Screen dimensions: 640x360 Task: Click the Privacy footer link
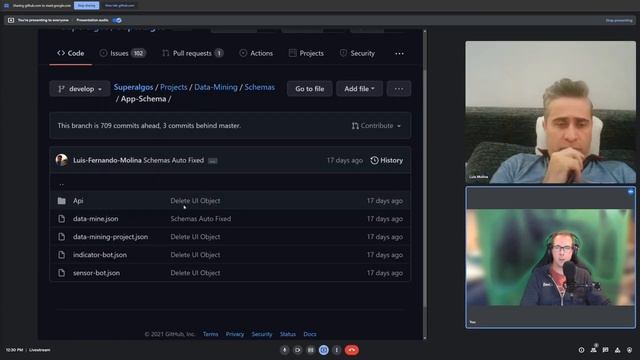235,334
